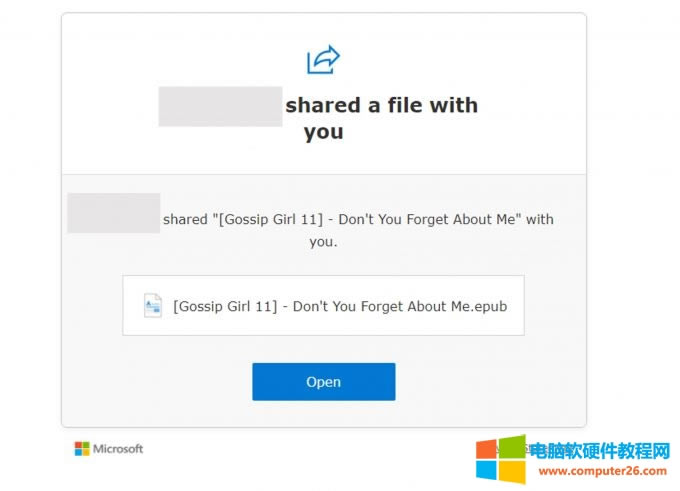Select the redacted sender name in the heading
680x491 pixels.
pos(220,106)
